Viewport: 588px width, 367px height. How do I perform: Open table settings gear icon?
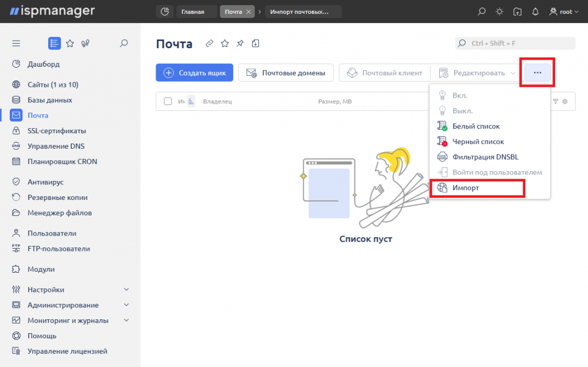tap(565, 101)
